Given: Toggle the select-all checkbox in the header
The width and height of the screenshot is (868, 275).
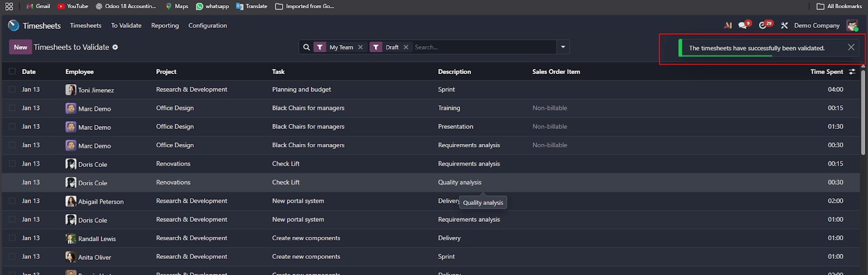Looking at the screenshot, I should tap(12, 71).
